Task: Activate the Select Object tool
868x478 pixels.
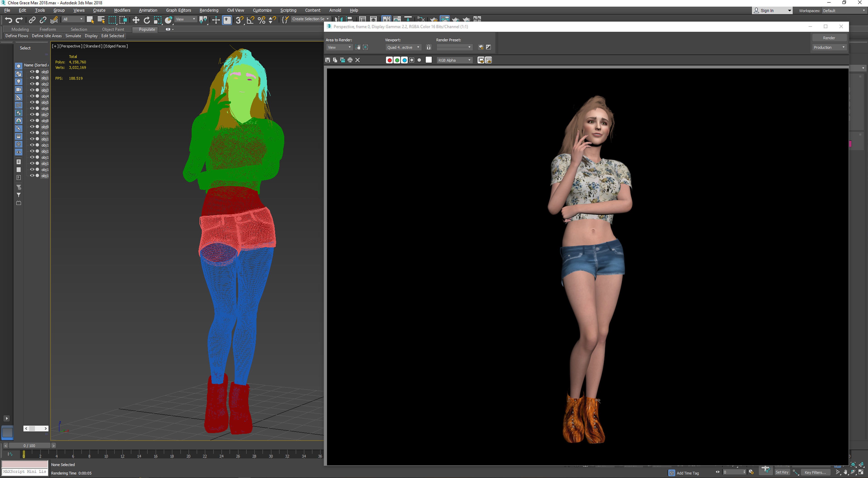Action: point(90,20)
